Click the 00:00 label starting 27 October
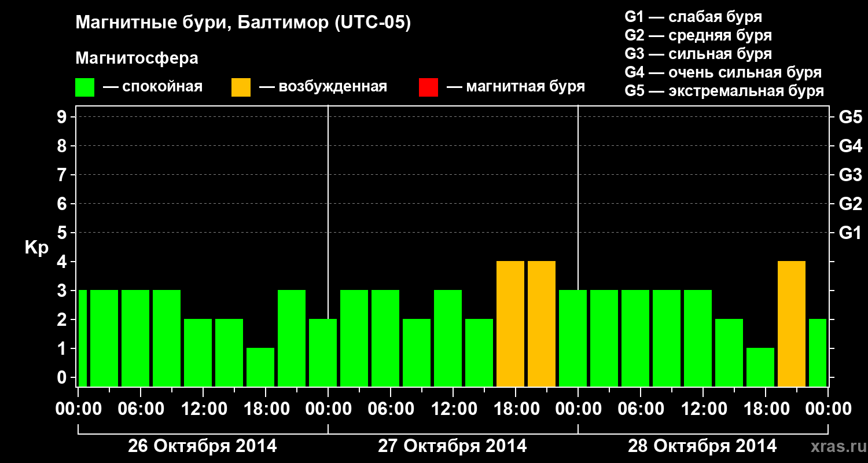 (x=328, y=409)
